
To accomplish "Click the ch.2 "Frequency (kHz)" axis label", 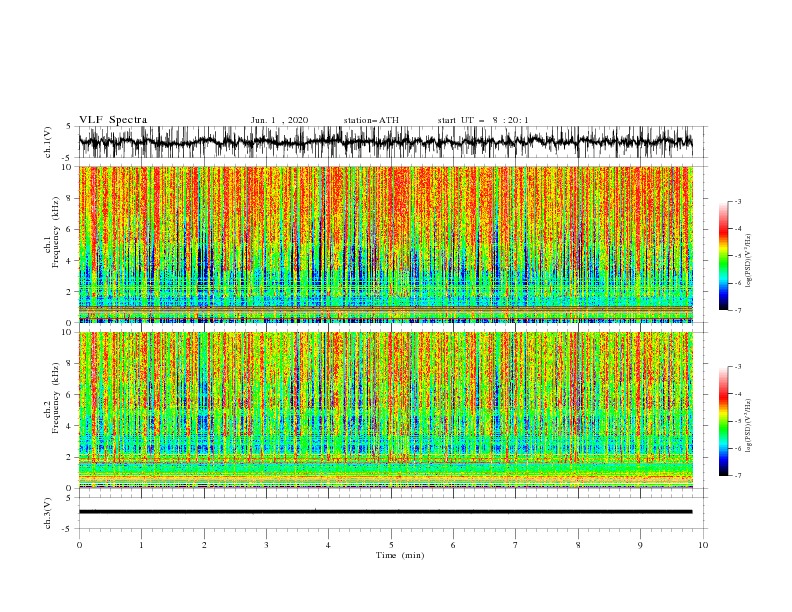I will click(x=56, y=398).
